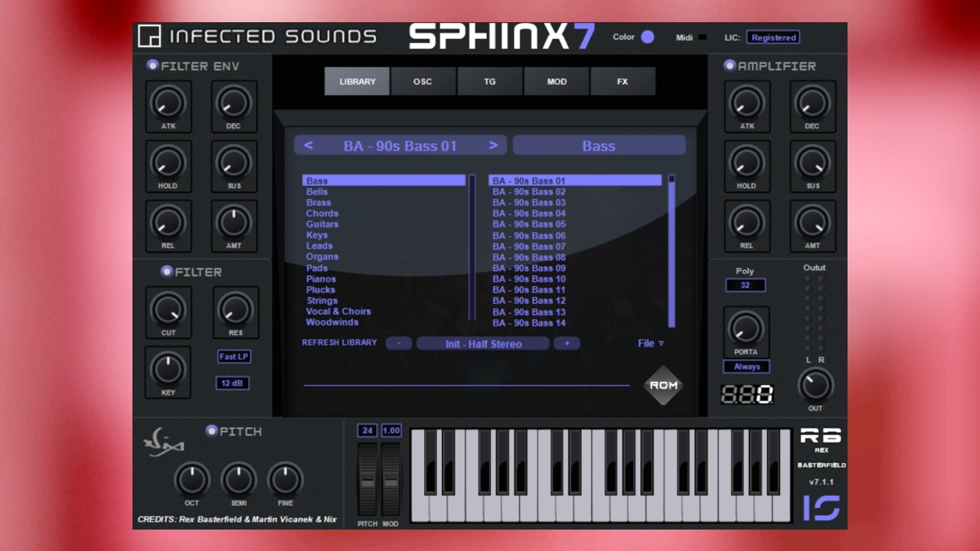Screen dimensions: 980x551
Task: Select the Leads category
Action: (319, 246)
